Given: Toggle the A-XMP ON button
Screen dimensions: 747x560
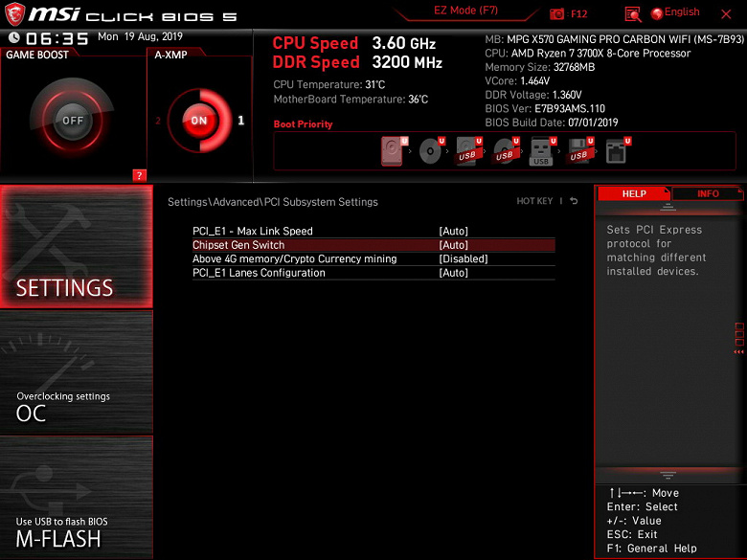Looking at the screenshot, I should (199, 121).
